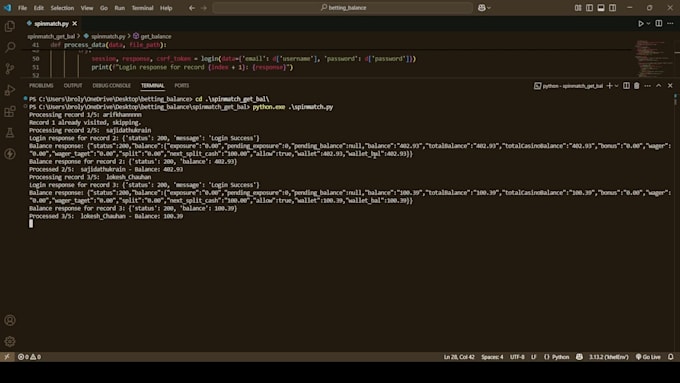Screen dimensions: 680x383
Task: Switch to the Debug Console tab
Action: pos(111,85)
